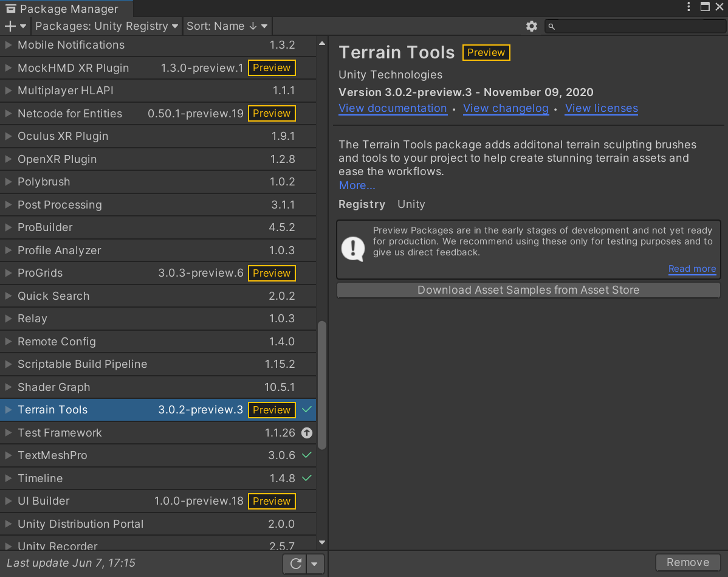Viewport: 728px width, 577px height.
Task: Select the TextMeshPro package
Action: (158, 455)
